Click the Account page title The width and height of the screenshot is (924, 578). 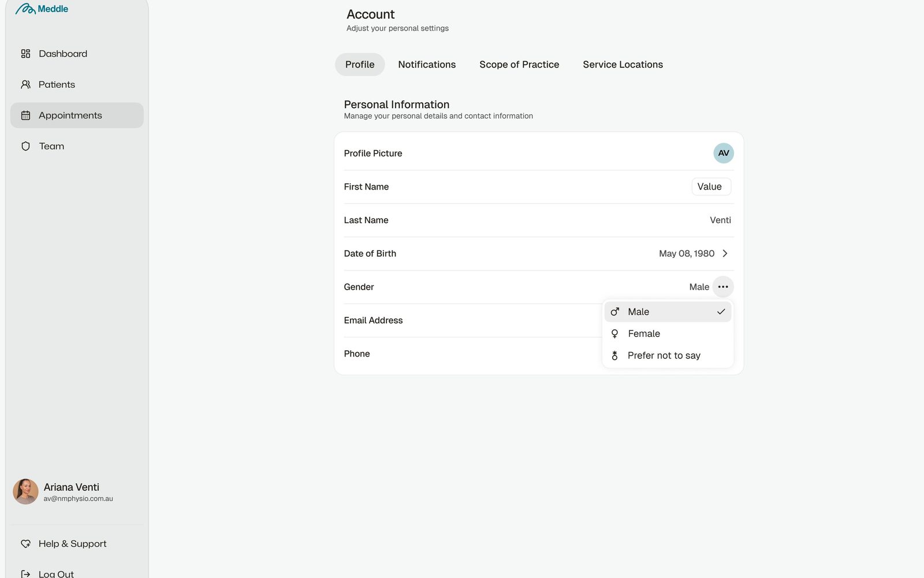371,14
